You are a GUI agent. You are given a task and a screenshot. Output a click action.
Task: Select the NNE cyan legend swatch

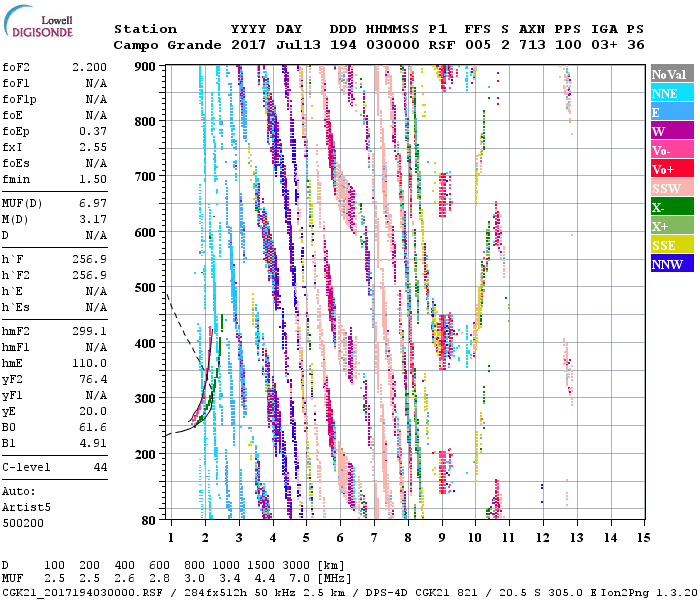click(x=672, y=93)
